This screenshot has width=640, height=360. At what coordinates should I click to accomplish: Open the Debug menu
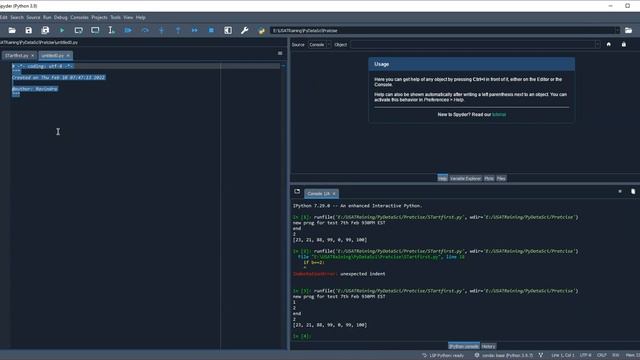tap(61, 18)
